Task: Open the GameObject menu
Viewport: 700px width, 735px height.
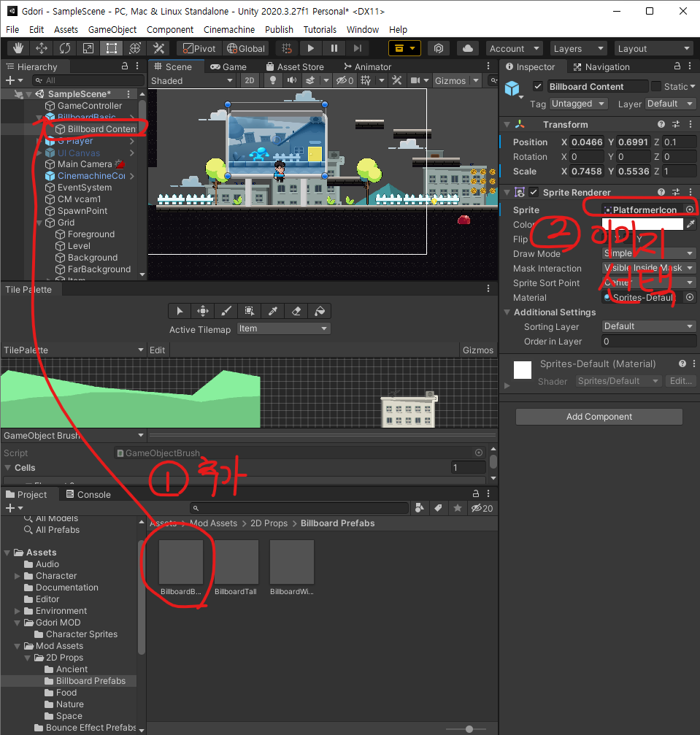Action: tap(112, 29)
